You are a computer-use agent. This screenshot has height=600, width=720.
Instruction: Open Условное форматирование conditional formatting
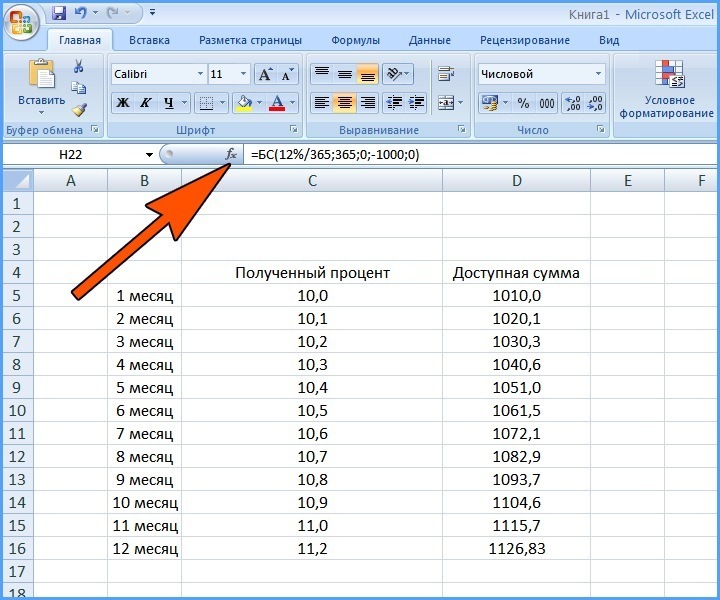(x=668, y=90)
